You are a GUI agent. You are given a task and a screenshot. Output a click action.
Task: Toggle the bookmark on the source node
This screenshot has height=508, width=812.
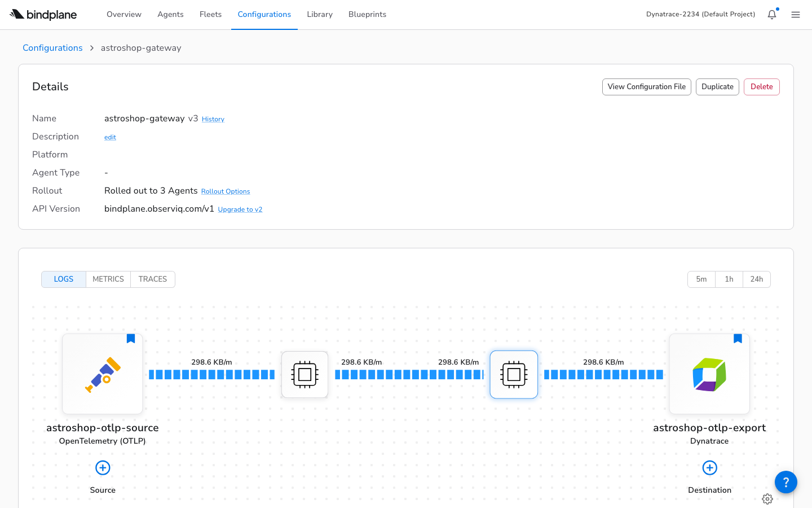coord(130,338)
